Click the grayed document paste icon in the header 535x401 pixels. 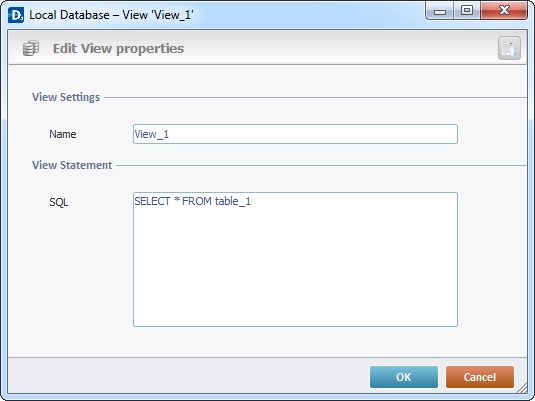[509, 48]
